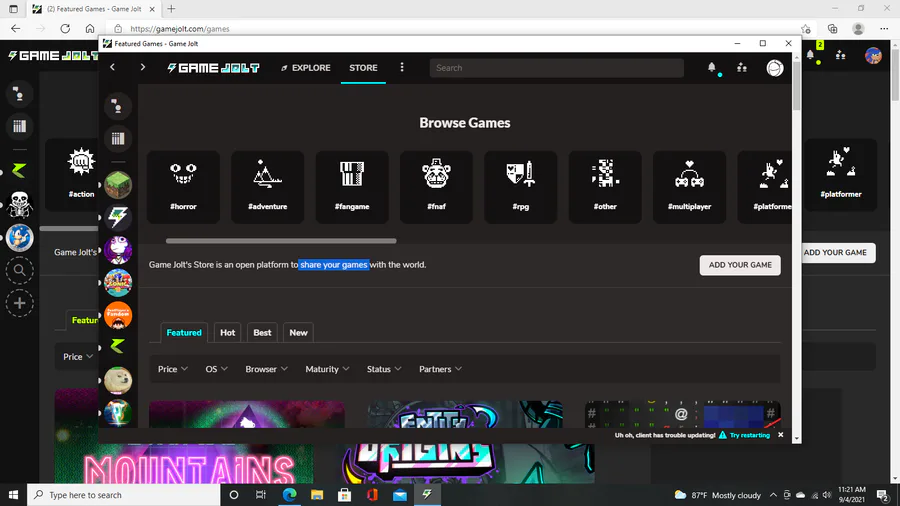
Task: Click Game Jolt logo in client window
Action: [214, 68]
